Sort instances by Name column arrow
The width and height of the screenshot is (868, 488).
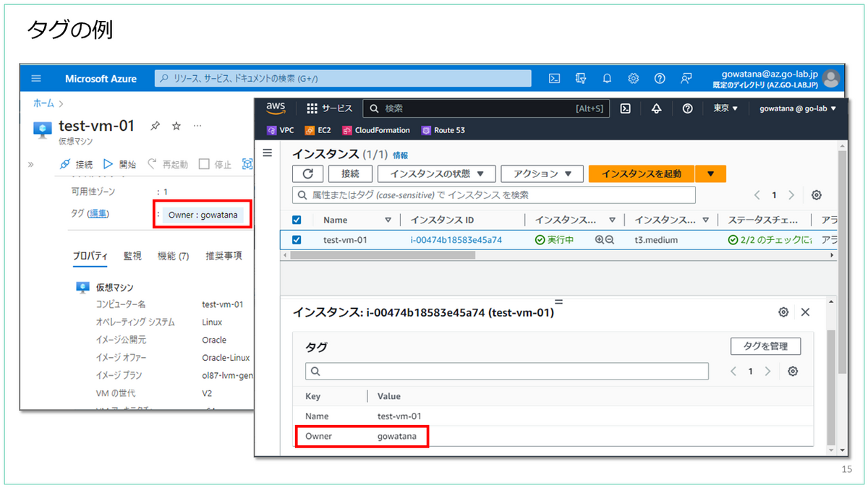tap(388, 220)
